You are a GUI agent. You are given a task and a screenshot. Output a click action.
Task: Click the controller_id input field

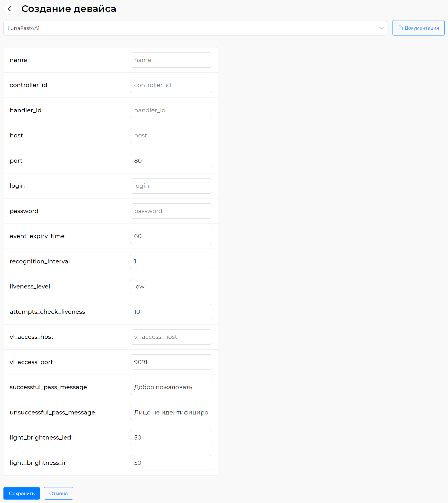point(171,85)
